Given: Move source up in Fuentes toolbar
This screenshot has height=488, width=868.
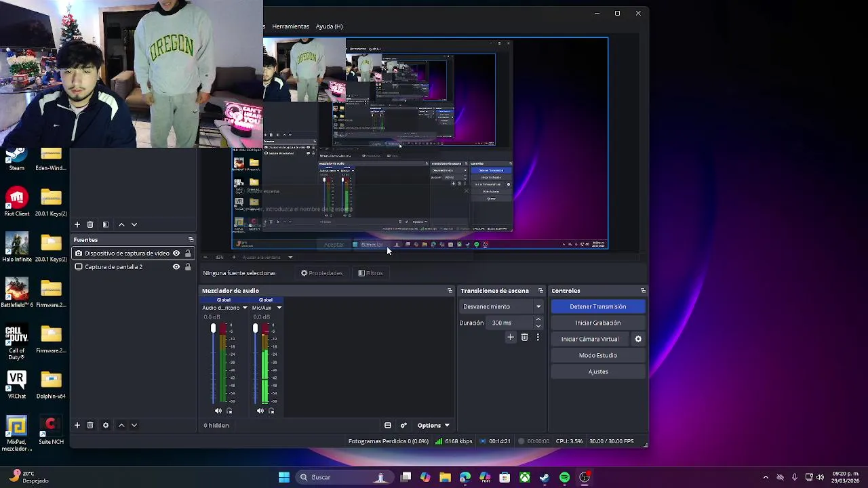Looking at the screenshot, I should [x=121, y=425].
